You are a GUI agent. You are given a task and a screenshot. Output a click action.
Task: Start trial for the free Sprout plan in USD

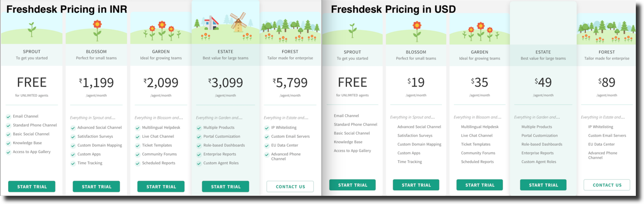coord(352,185)
